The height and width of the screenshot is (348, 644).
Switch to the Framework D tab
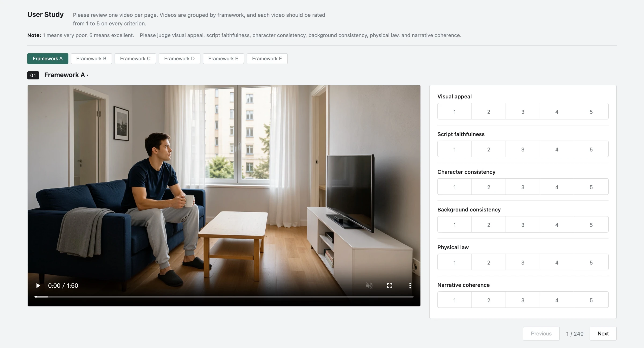click(x=179, y=58)
